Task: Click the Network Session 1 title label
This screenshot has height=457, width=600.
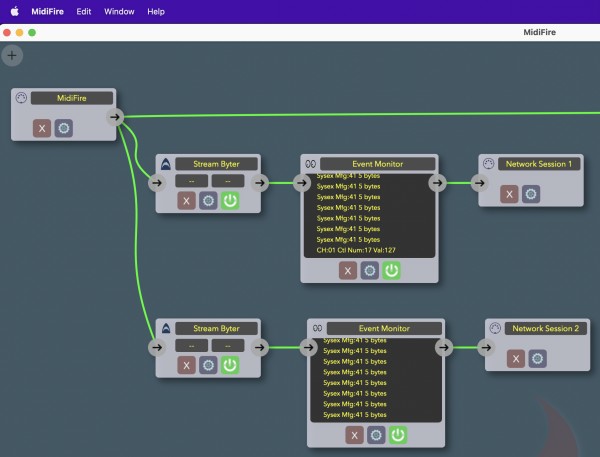Action: click(x=539, y=164)
